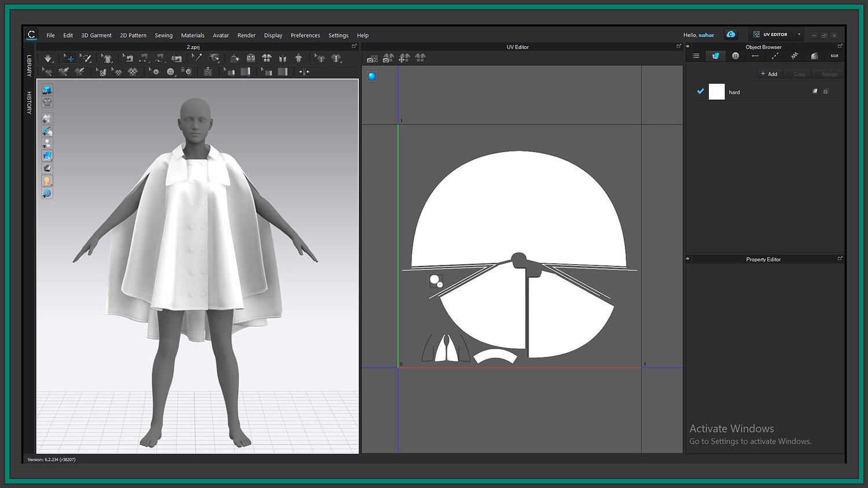
Task: Expand the HISTORY side panel
Action: coord(29,102)
